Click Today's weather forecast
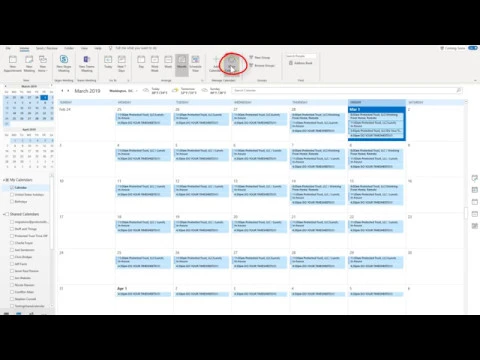The height and width of the screenshot is (360, 480). [155, 91]
